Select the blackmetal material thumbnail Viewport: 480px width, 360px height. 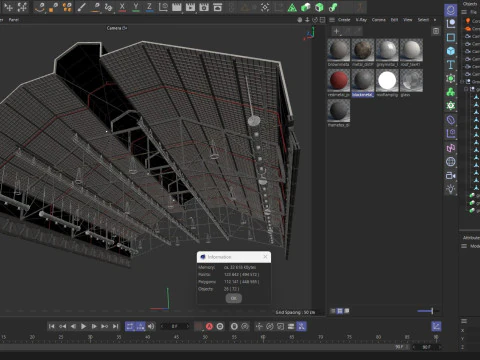click(363, 81)
